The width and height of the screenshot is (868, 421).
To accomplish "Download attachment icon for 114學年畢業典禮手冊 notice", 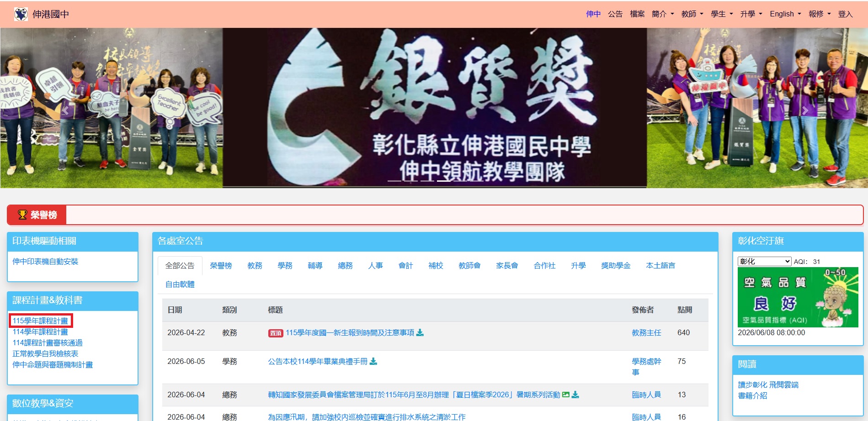I will 373,362.
